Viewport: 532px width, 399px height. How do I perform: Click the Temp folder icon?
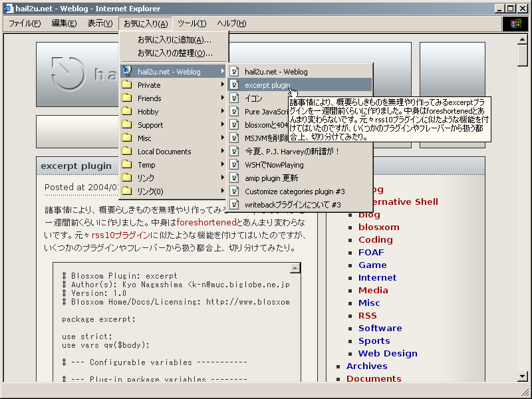126,164
